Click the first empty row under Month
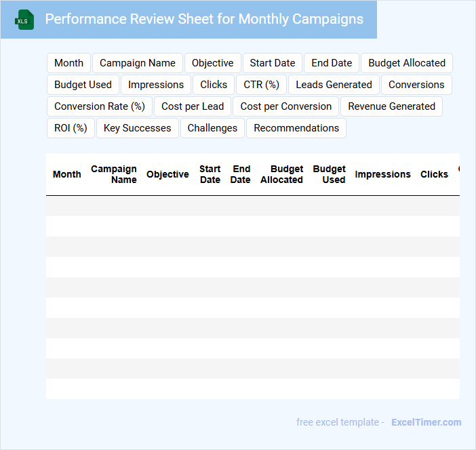 coord(66,206)
